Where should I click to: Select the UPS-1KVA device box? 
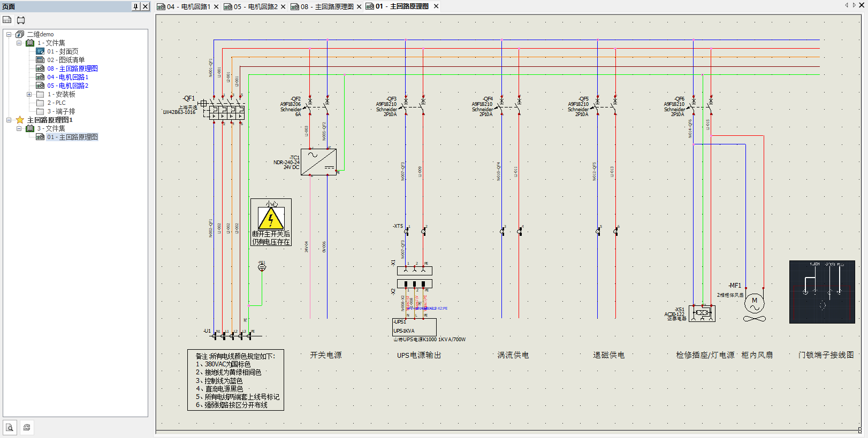414,327
